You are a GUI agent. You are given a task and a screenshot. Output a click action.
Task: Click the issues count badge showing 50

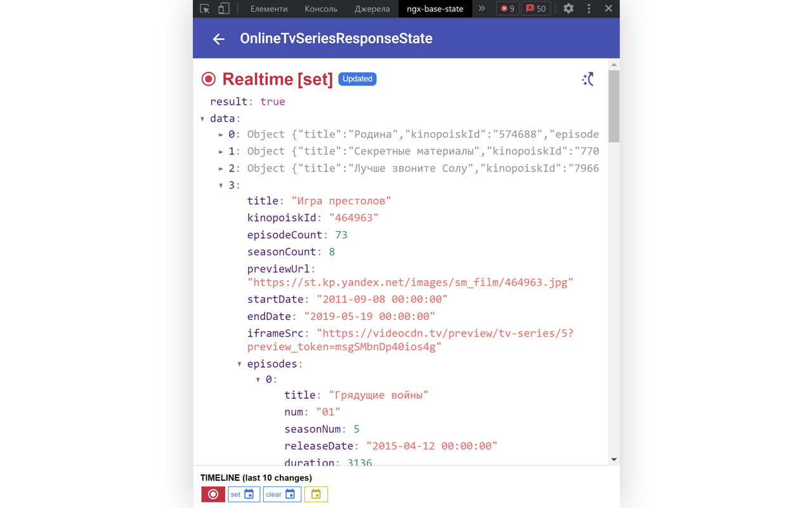point(536,9)
